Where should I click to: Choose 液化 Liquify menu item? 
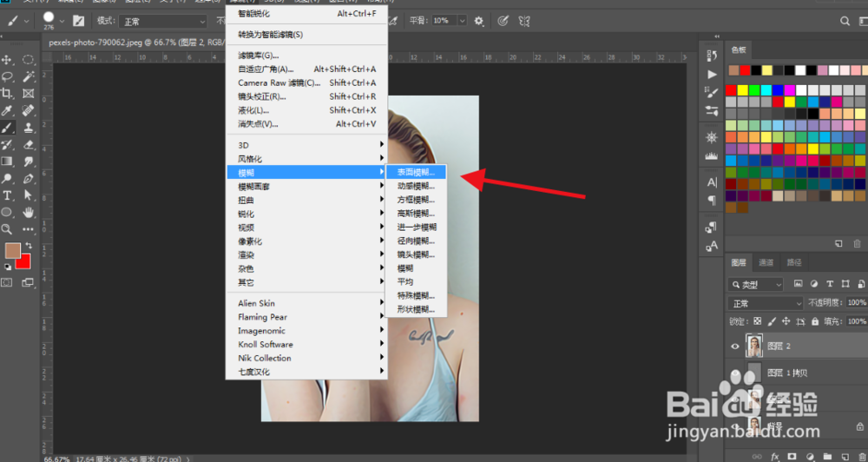tap(306, 110)
